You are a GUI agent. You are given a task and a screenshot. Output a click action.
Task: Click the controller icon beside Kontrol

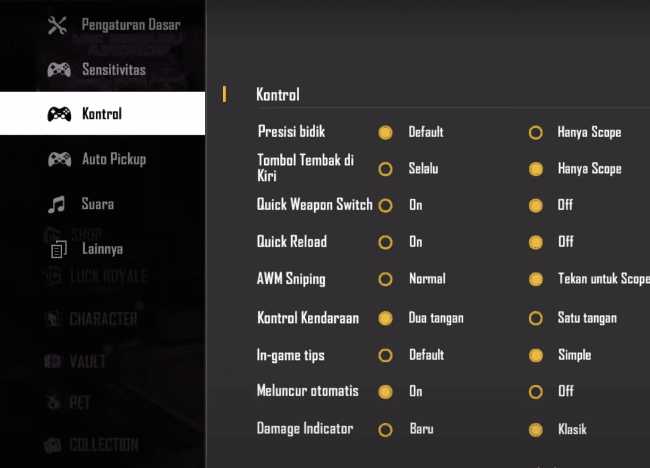pyautogui.click(x=59, y=114)
